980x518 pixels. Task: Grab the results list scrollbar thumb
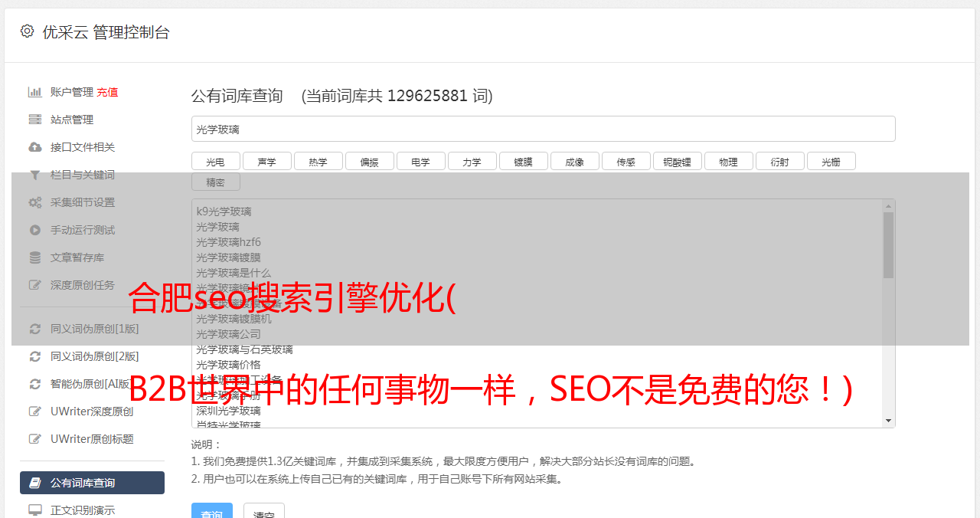(x=888, y=245)
